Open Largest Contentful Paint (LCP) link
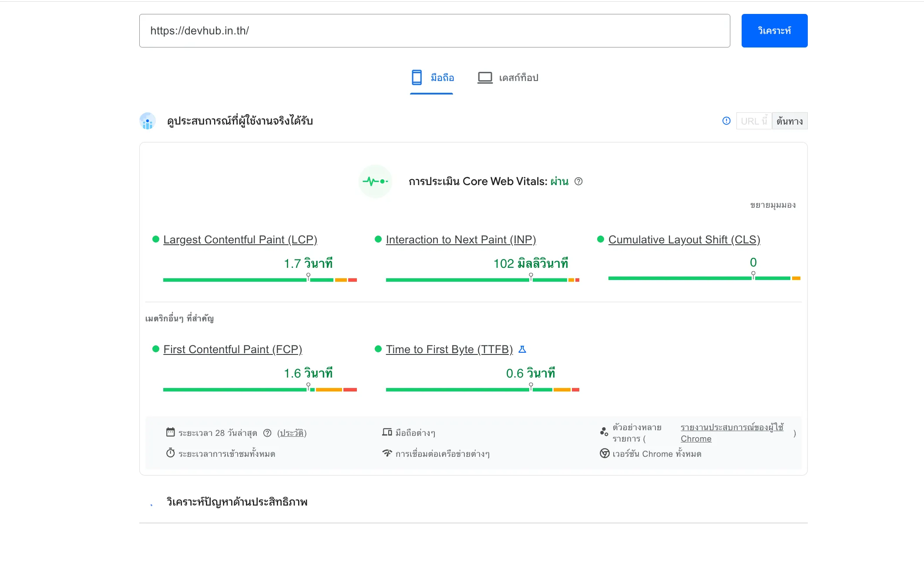This screenshot has height=587, width=924. [x=240, y=240]
